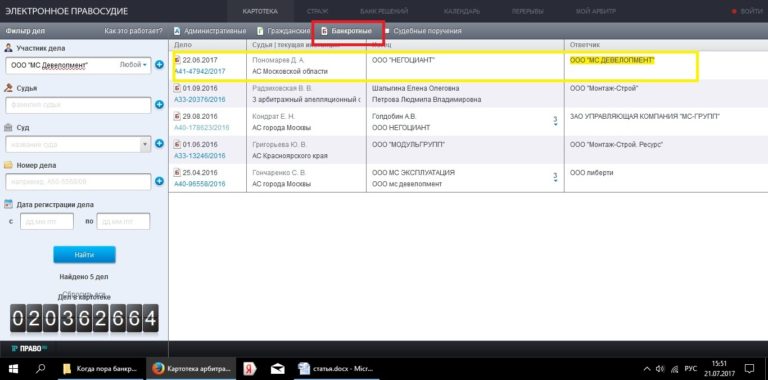Show hidden tray icons chevron
Screen dimensions: 768x380
(647, 369)
